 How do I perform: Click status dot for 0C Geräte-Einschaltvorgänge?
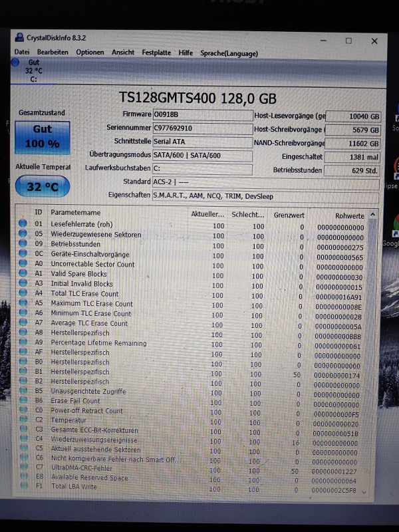[x=23, y=253]
